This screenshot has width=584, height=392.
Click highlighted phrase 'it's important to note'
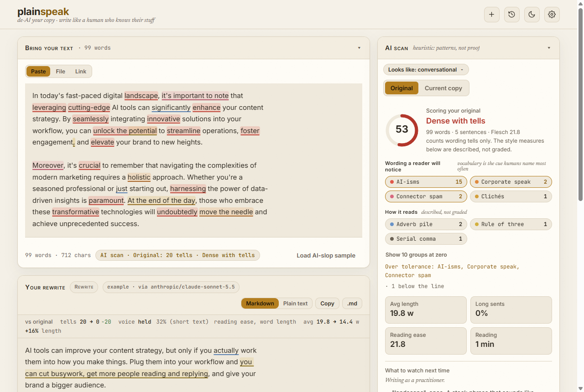195,96
